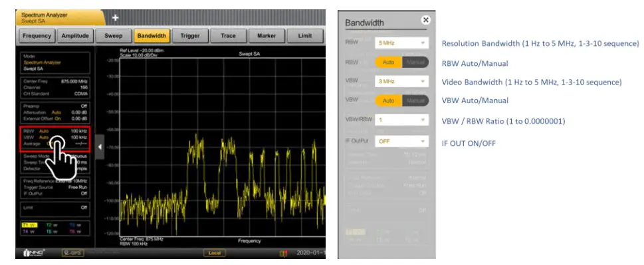Set RBW to Auto in Bandwidth panel
Image resolution: width=644 pixels, height=265 pixels.
coord(389,63)
